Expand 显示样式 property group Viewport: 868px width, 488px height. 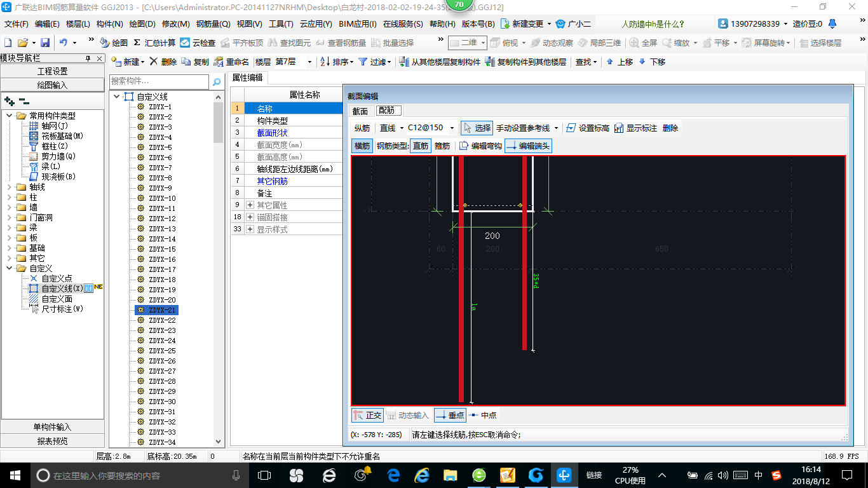[250, 229]
